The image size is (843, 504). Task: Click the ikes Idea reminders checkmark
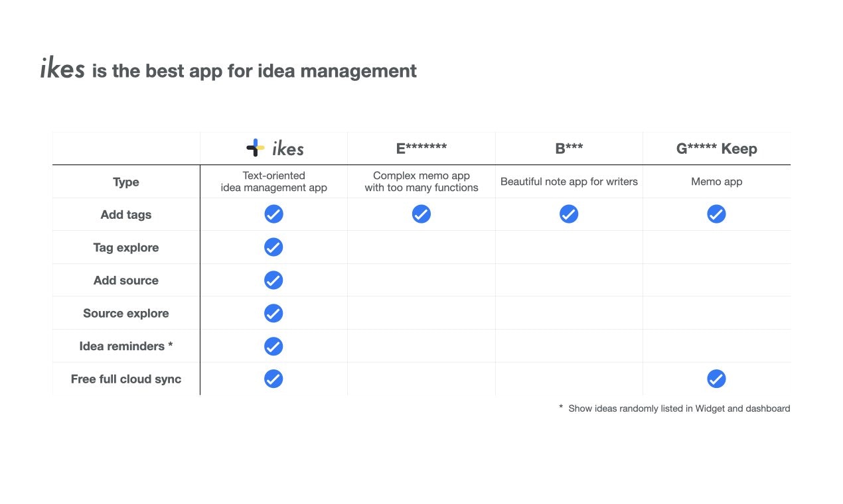pyautogui.click(x=273, y=346)
